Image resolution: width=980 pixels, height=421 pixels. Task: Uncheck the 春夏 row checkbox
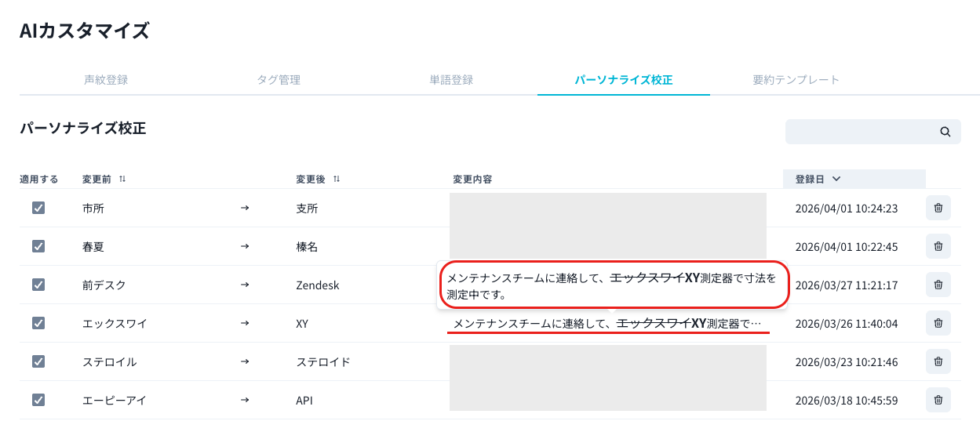click(x=38, y=246)
